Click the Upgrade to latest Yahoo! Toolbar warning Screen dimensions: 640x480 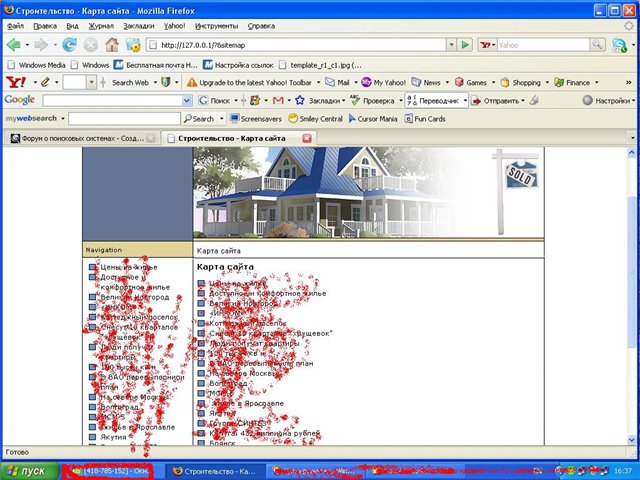click(x=249, y=82)
